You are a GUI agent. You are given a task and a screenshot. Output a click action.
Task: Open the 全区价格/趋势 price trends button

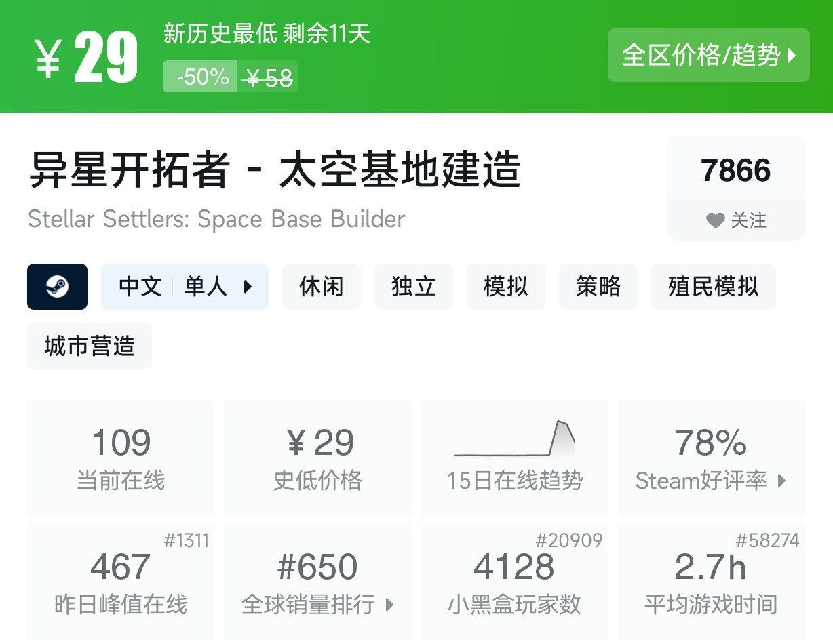click(708, 56)
